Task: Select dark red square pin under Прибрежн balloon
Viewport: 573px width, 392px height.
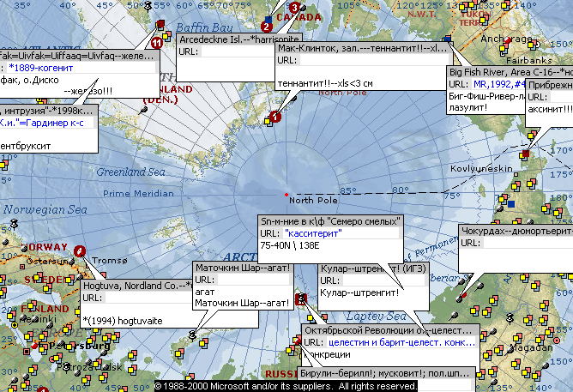Action: pyautogui.click(x=526, y=154)
